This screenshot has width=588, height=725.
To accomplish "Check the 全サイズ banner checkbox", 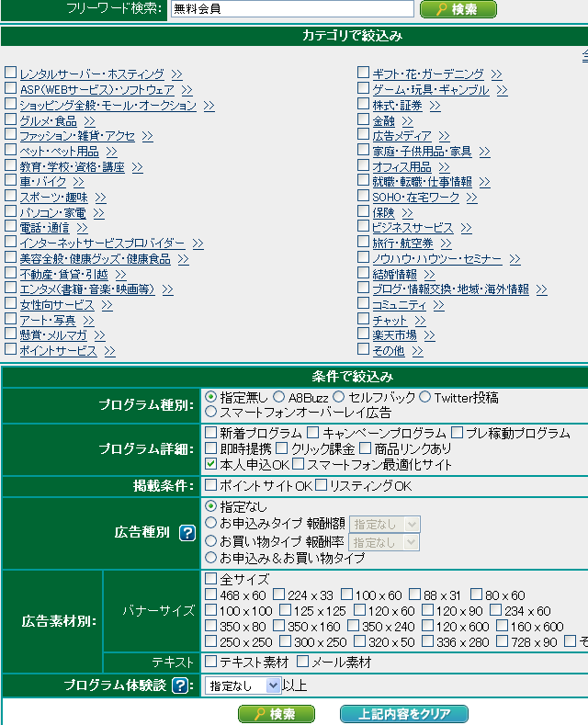I will [x=210, y=578].
